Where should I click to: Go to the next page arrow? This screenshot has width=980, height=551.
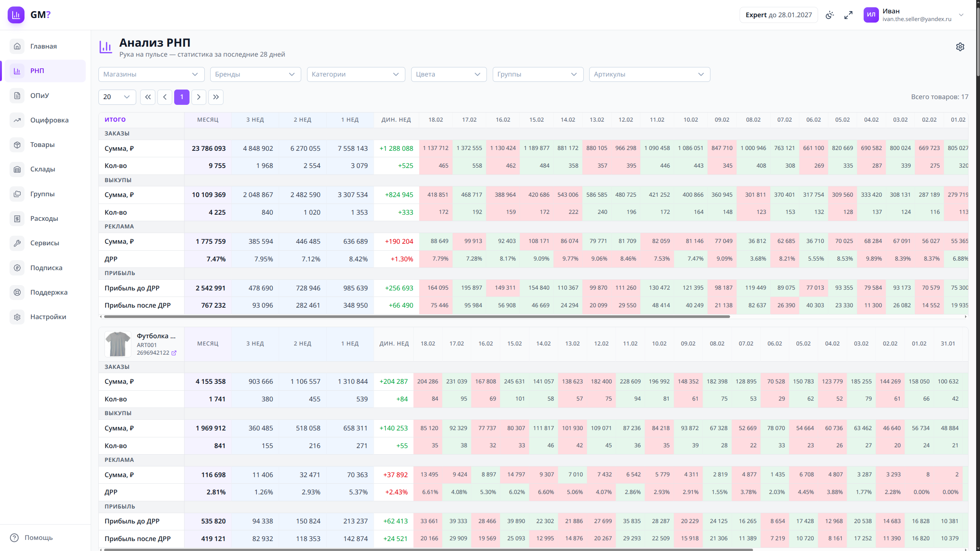coord(199,97)
